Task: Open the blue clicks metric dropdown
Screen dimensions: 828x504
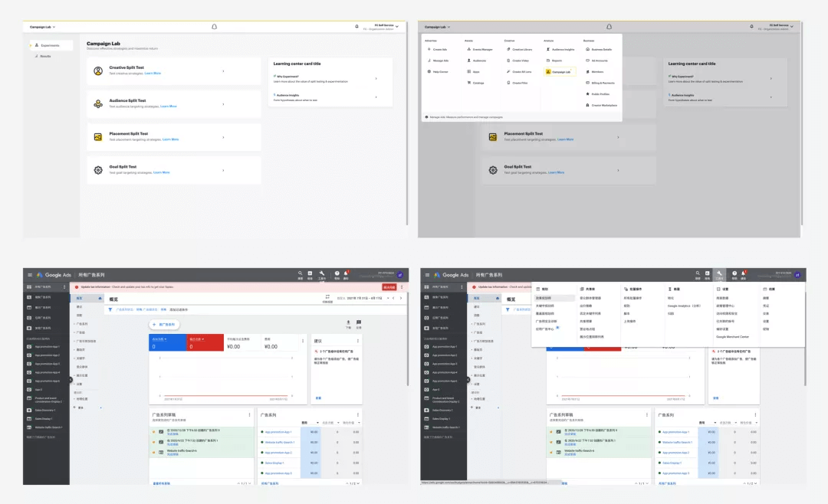Action: tap(159, 339)
